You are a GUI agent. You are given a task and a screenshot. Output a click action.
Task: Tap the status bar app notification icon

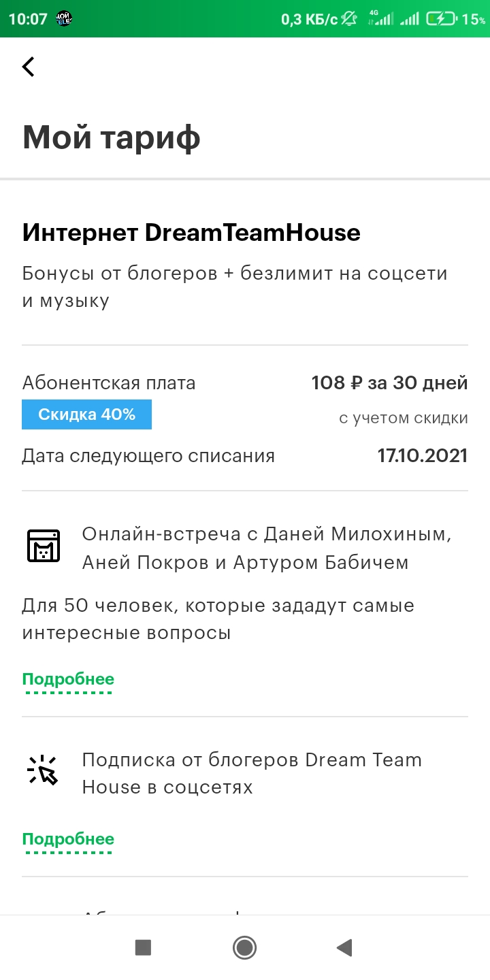(65, 19)
